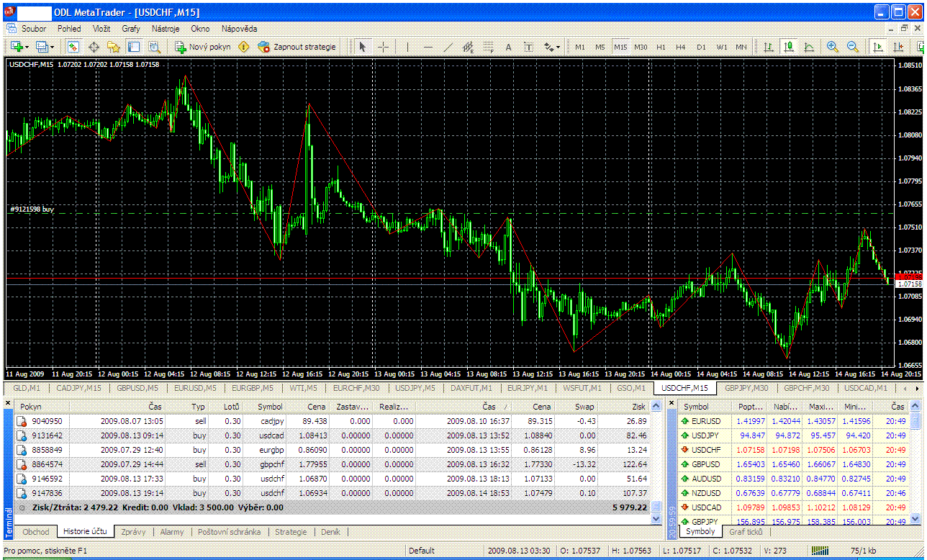Click the Nový pokyn button
The height and width of the screenshot is (560, 927).
(x=203, y=47)
